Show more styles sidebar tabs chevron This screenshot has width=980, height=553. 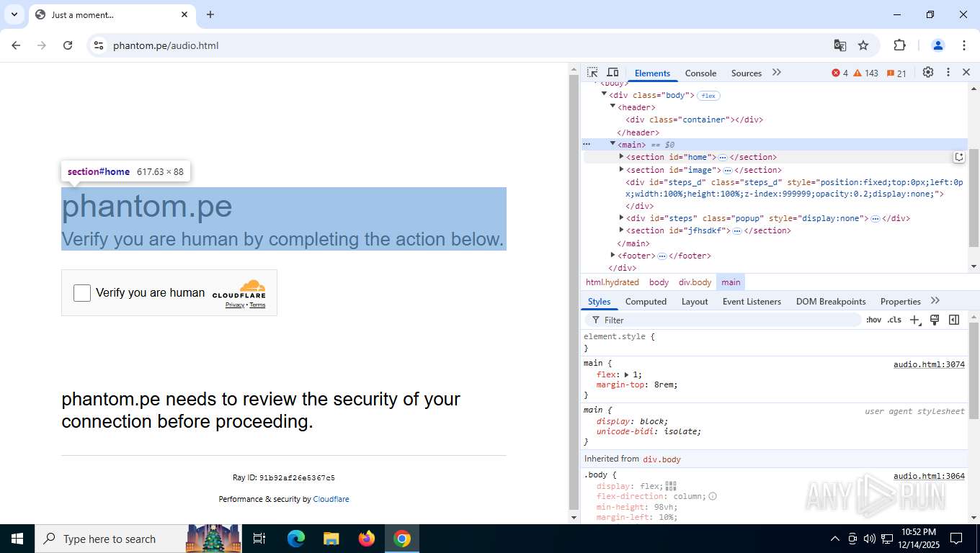pyautogui.click(x=935, y=301)
